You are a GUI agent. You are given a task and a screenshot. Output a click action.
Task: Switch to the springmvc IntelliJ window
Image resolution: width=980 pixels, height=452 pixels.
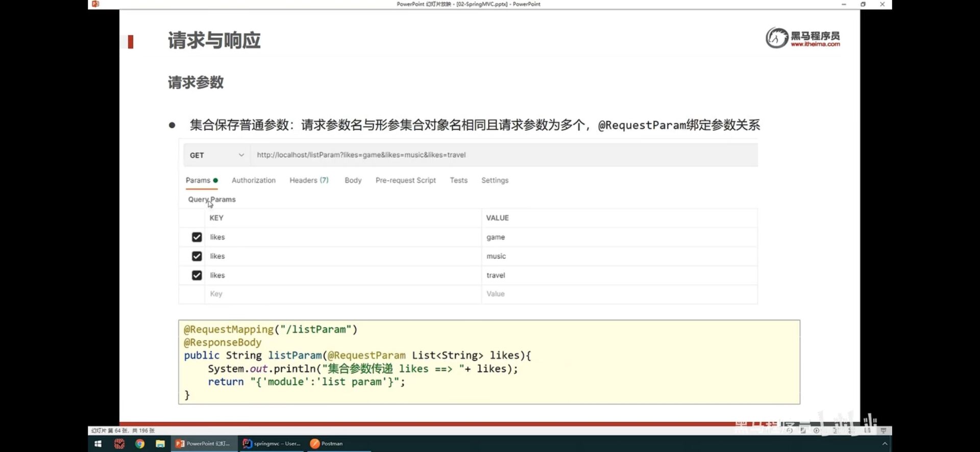tap(272, 444)
